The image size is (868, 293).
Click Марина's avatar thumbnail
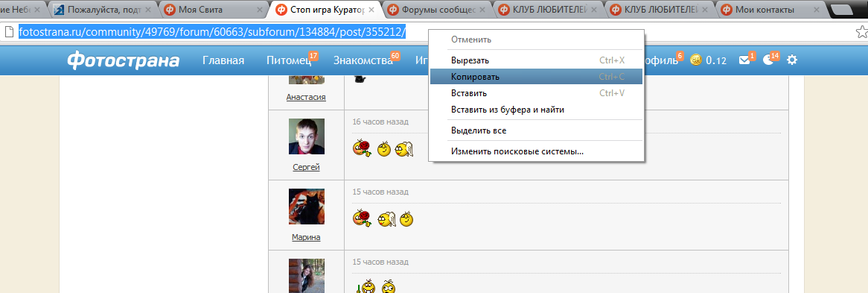pos(307,207)
